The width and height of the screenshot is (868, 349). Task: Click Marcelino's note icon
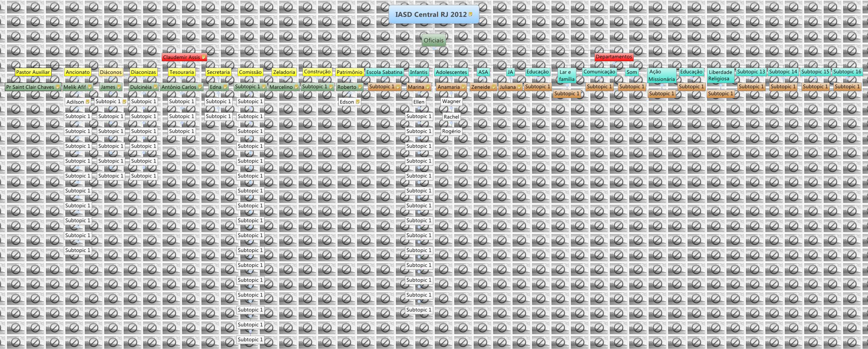[x=296, y=87]
